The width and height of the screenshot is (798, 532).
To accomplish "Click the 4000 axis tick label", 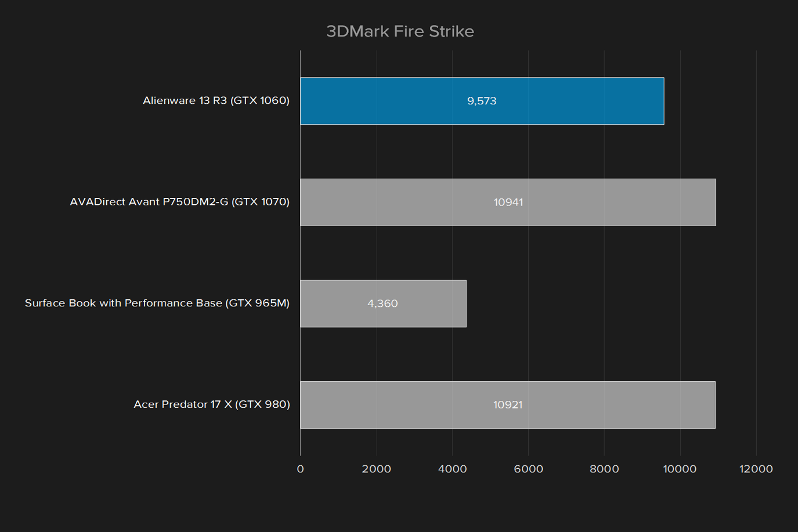I will [x=452, y=469].
